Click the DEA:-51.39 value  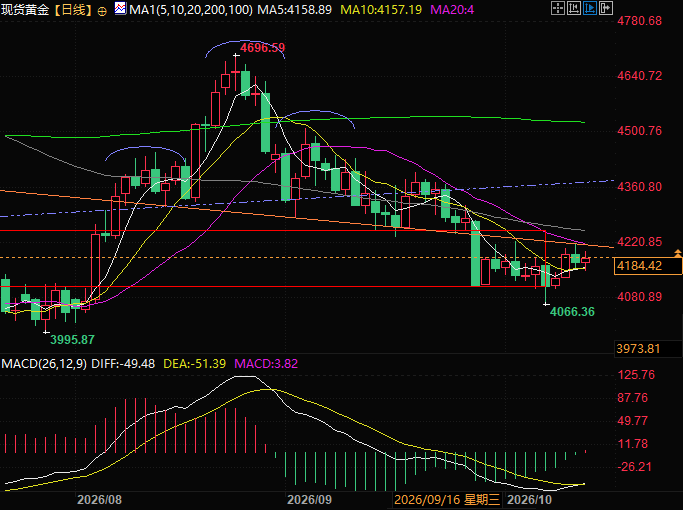point(194,364)
